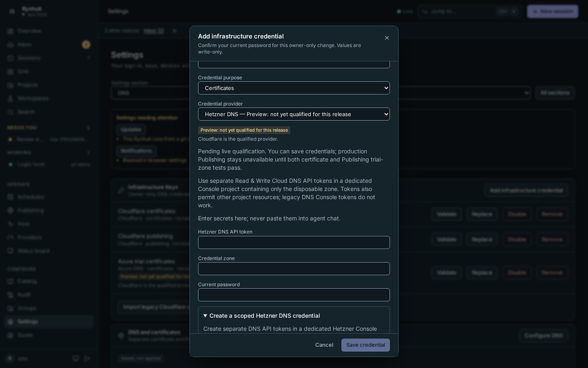This screenshot has width=588, height=368.
Task: Click the Hetzner DNS API token field
Action: tap(294, 242)
